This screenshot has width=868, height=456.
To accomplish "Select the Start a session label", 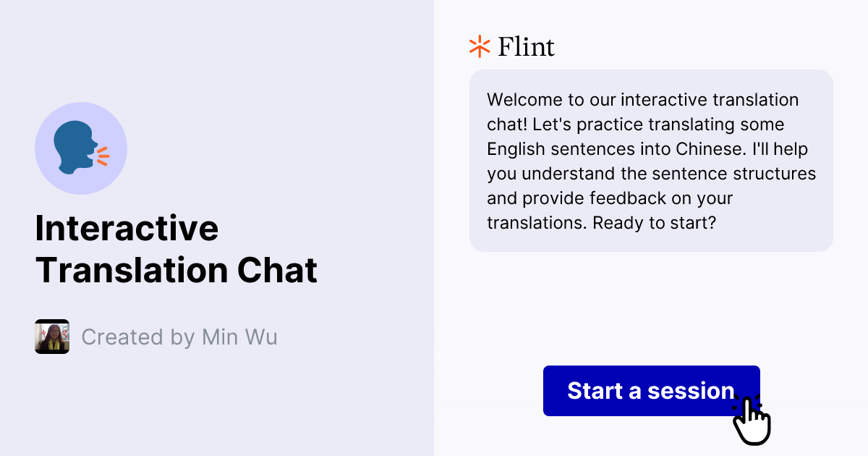I will pos(650,391).
